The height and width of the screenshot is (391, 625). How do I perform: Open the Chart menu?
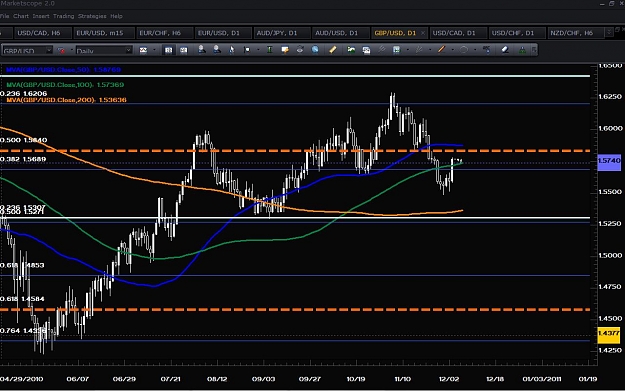(x=21, y=16)
